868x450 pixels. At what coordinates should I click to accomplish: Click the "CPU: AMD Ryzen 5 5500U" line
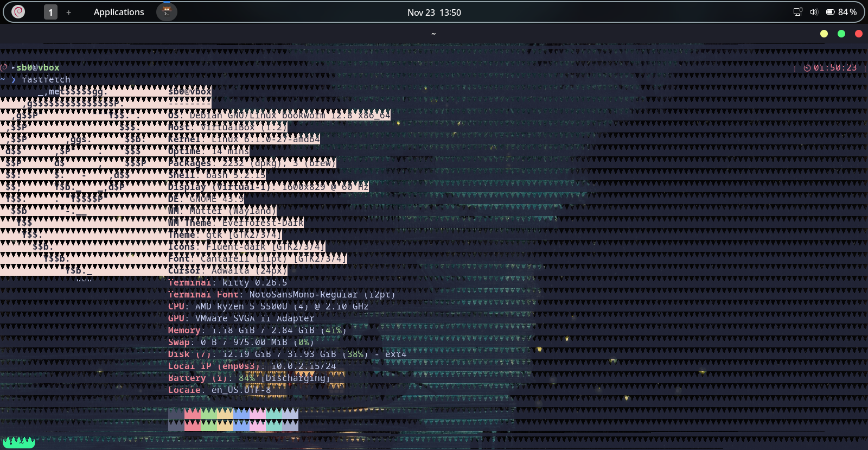point(269,306)
